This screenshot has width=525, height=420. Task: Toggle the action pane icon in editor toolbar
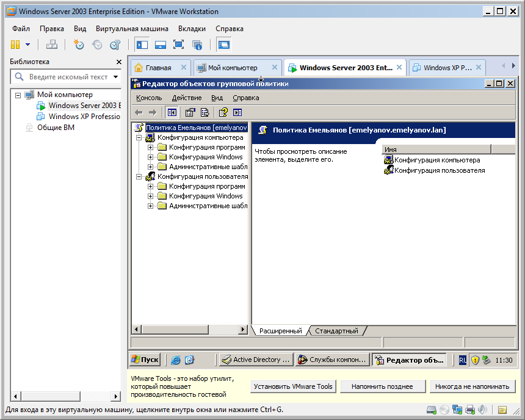(237, 112)
